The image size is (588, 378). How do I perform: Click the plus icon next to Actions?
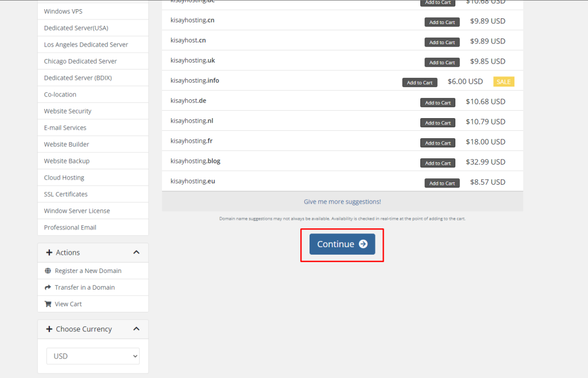49,252
